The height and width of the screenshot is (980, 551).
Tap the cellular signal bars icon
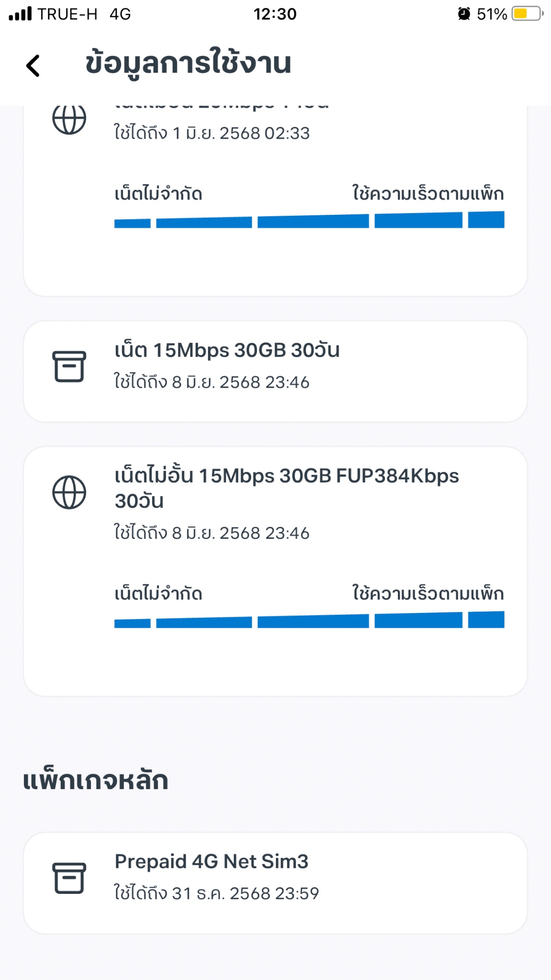[x=20, y=14]
